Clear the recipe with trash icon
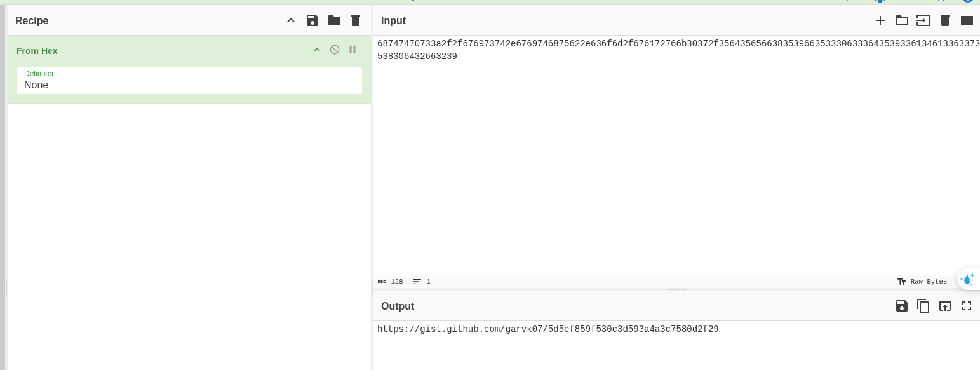The width and height of the screenshot is (980, 370). [356, 20]
